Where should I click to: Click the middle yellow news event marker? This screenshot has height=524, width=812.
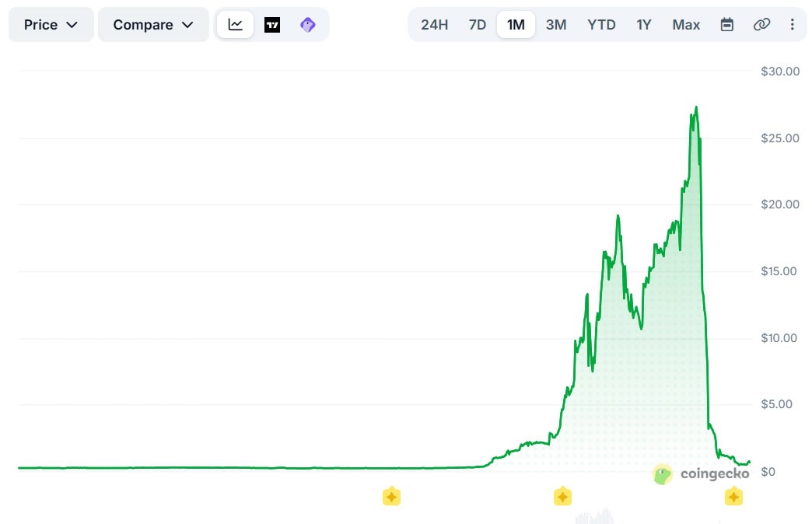pos(562,496)
